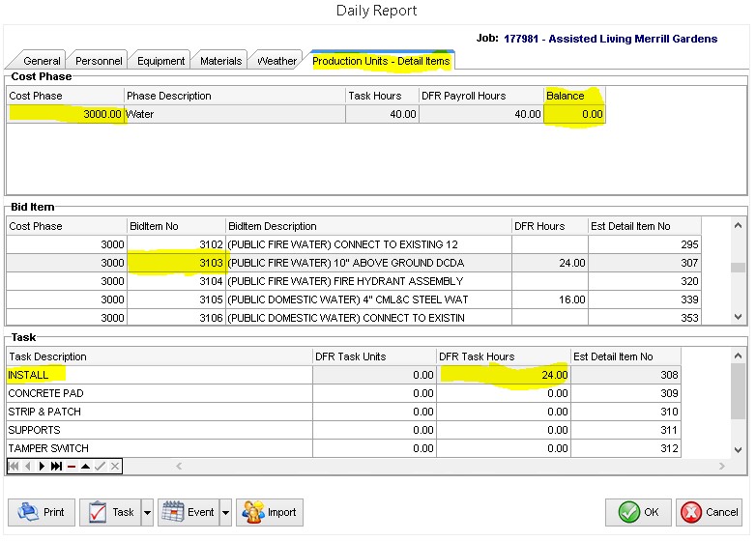
Task: Go to previous record in task navigator
Action: (27, 466)
